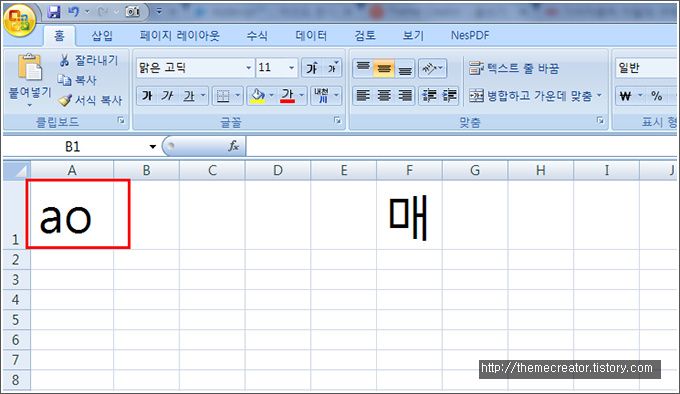Open the 맑은 고딕 font name dropdown

point(248,68)
